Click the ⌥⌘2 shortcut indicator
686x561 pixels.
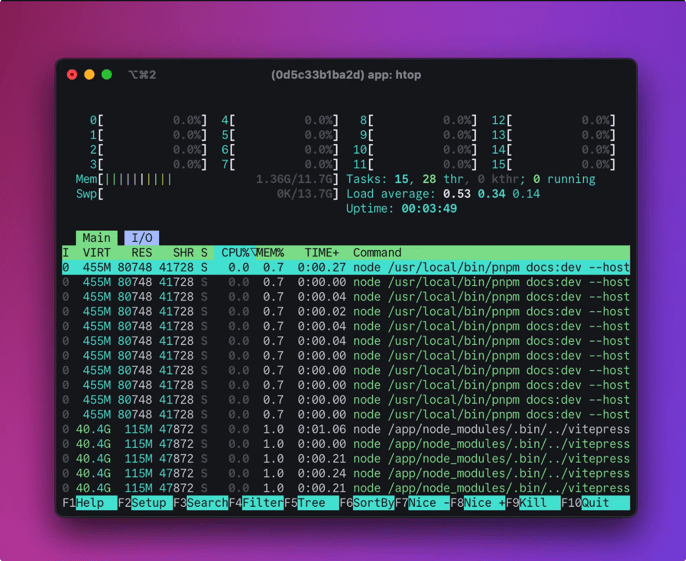[142, 75]
